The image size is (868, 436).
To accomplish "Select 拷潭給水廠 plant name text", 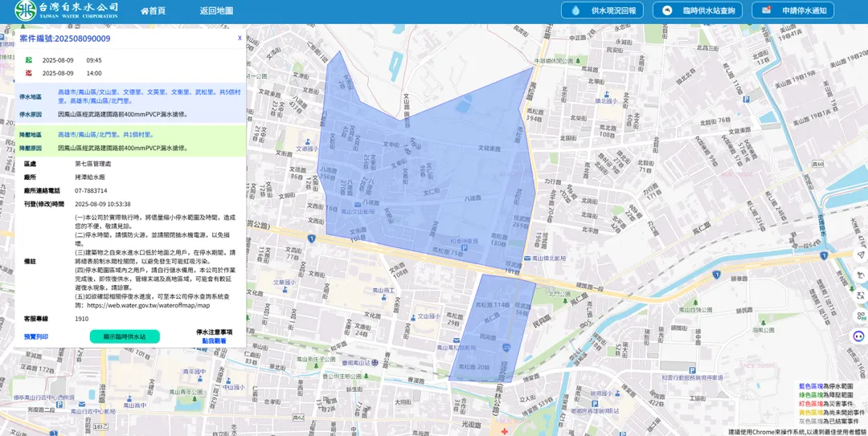I will [x=90, y=177].
